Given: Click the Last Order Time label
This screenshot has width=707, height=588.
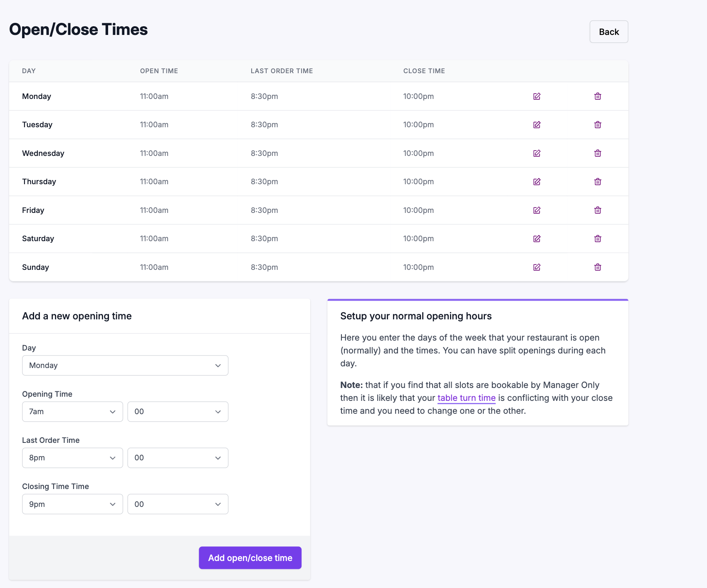Looking at the screenshot, I should [51, 440].
